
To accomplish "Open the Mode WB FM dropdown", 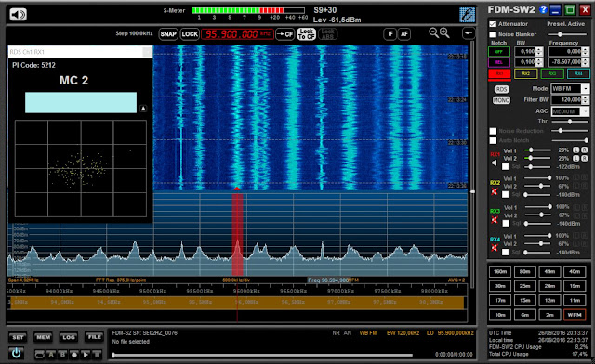I will point(570,89).
